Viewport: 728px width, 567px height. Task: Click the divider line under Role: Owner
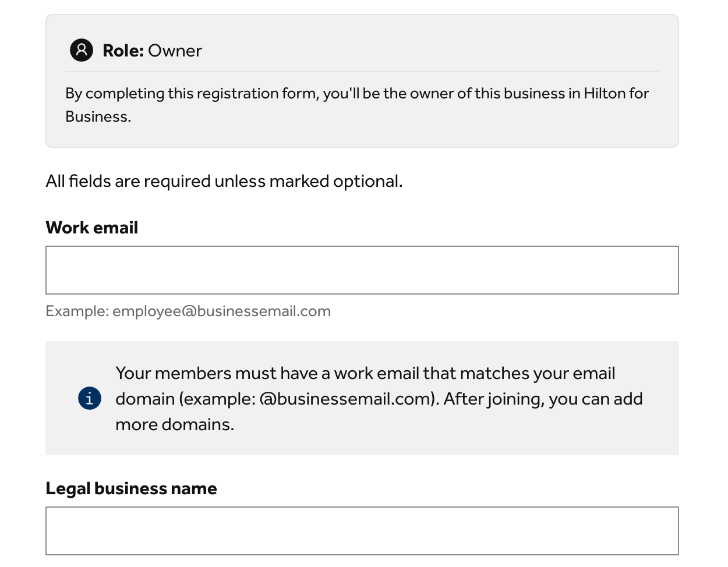point(362,72)
